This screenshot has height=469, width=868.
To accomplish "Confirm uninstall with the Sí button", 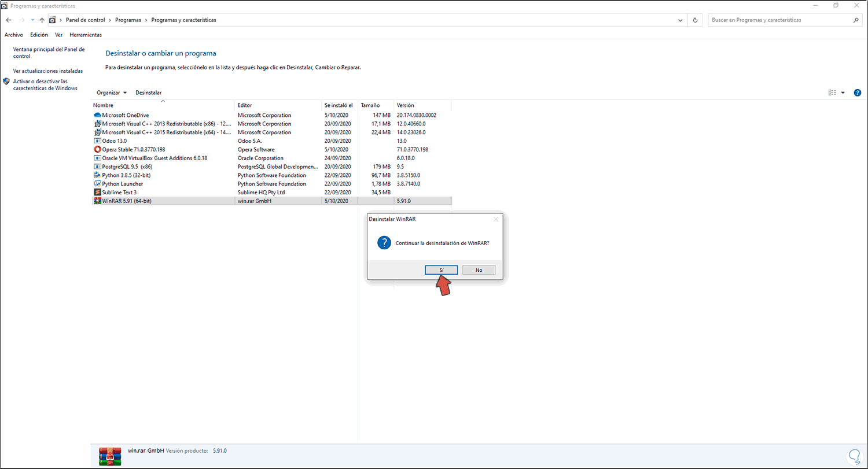I will pos(442,270).
